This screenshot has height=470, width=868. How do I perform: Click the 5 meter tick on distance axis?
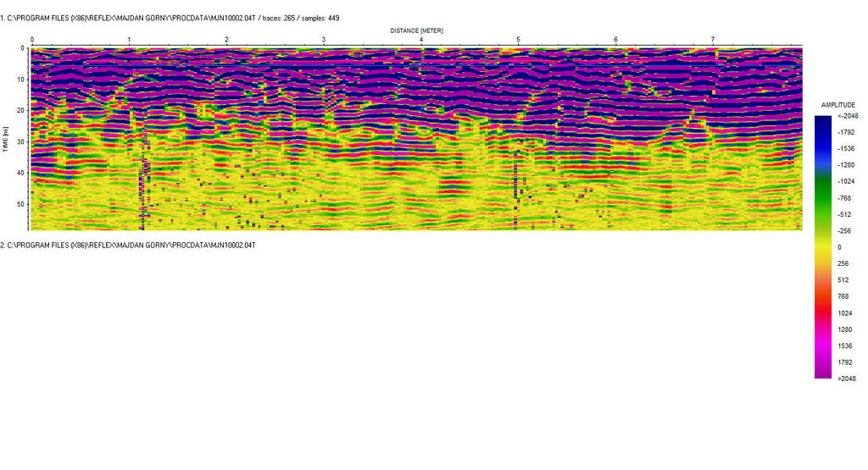[519, 40]
